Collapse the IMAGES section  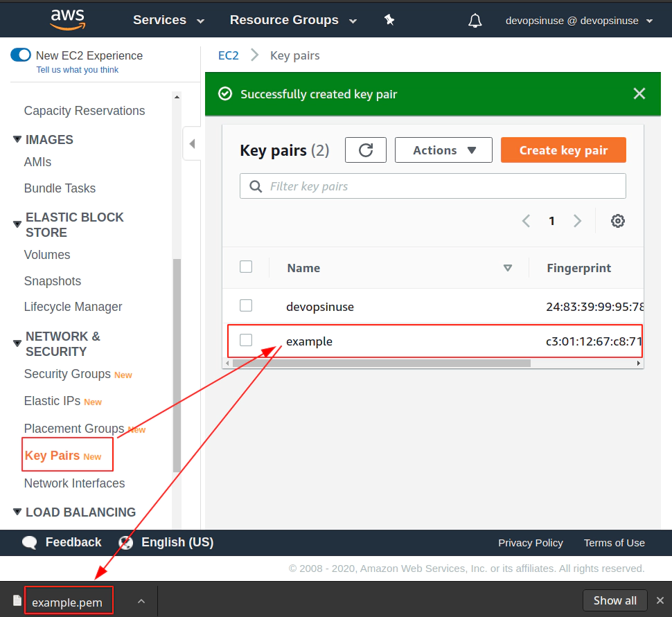pyautogui.click(x=17, y=139)
